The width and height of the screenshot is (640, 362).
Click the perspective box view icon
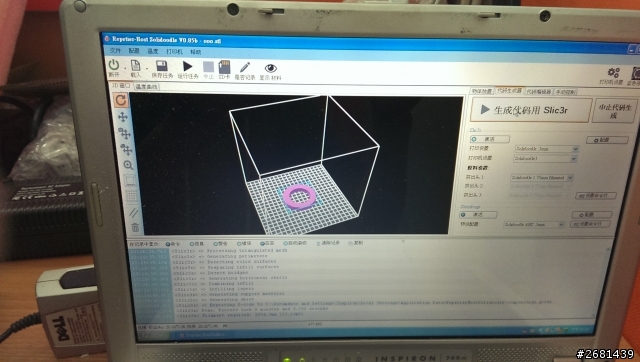tap(130, 180)
